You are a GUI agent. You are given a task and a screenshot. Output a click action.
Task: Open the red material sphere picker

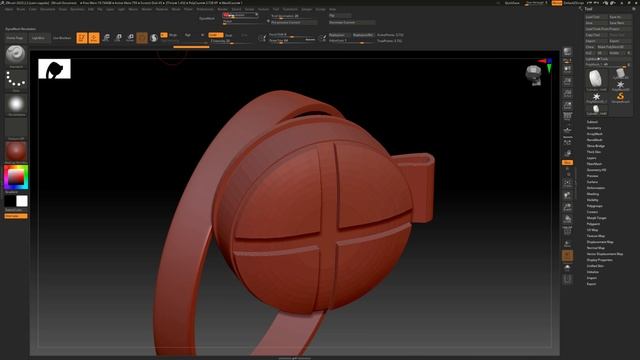pyautogui.click(x=16, y=152)
